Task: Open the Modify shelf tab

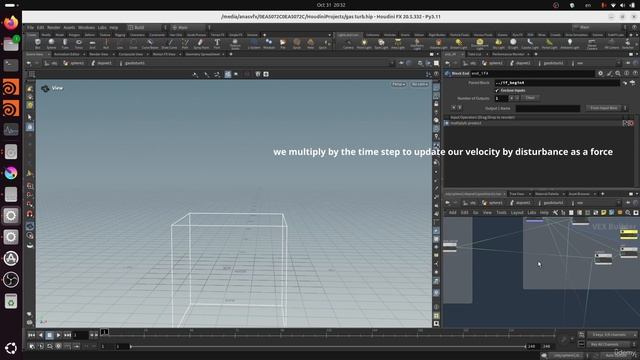Action: coord(46,35)
